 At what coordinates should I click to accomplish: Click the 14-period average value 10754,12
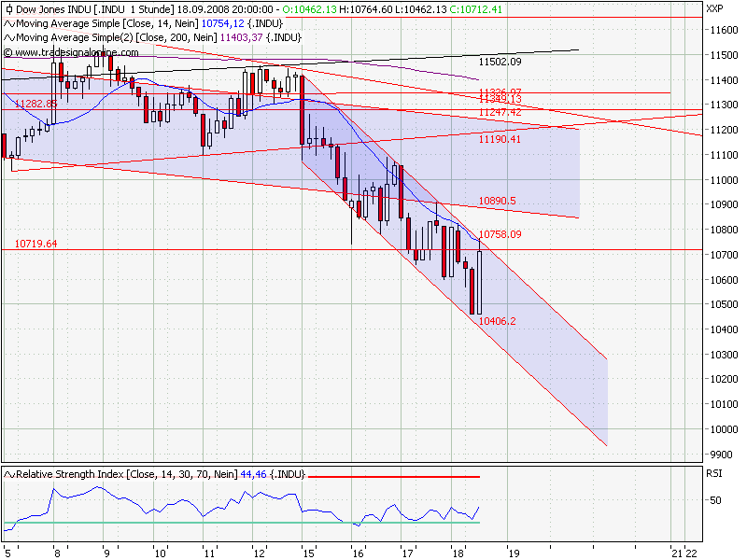click(222, 24)
